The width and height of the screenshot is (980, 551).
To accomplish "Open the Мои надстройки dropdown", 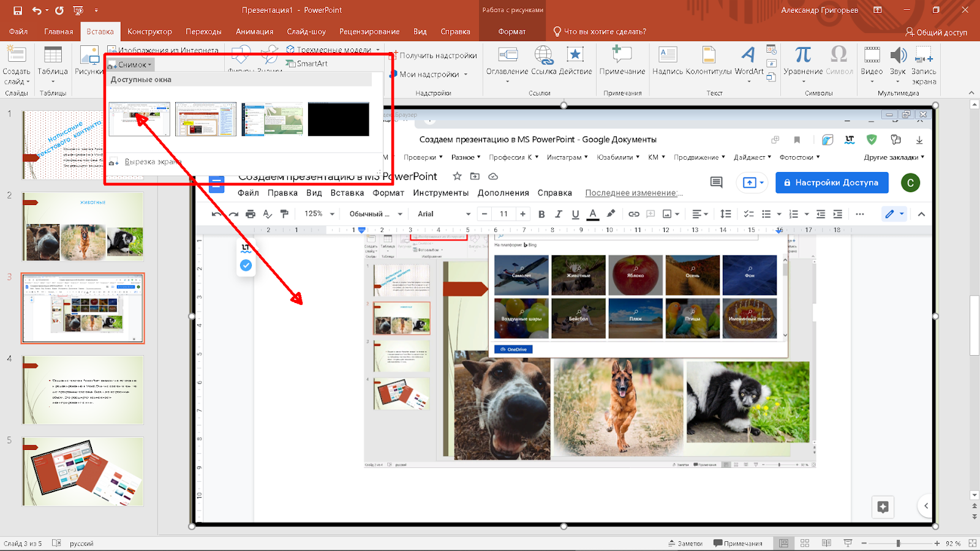I will [433, 74].
